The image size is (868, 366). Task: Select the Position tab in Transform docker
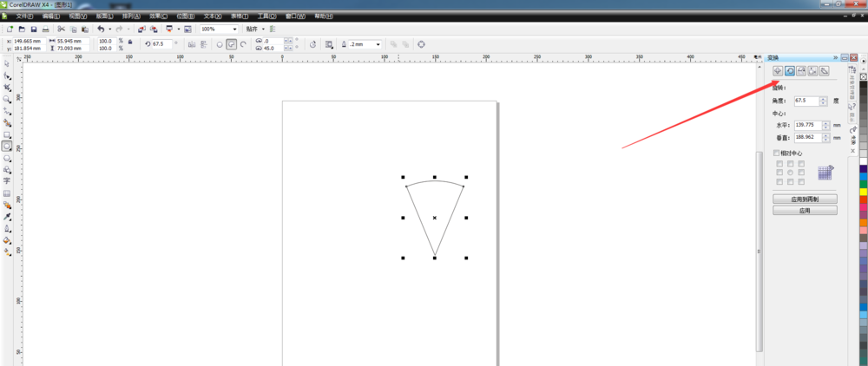[778, 71]
